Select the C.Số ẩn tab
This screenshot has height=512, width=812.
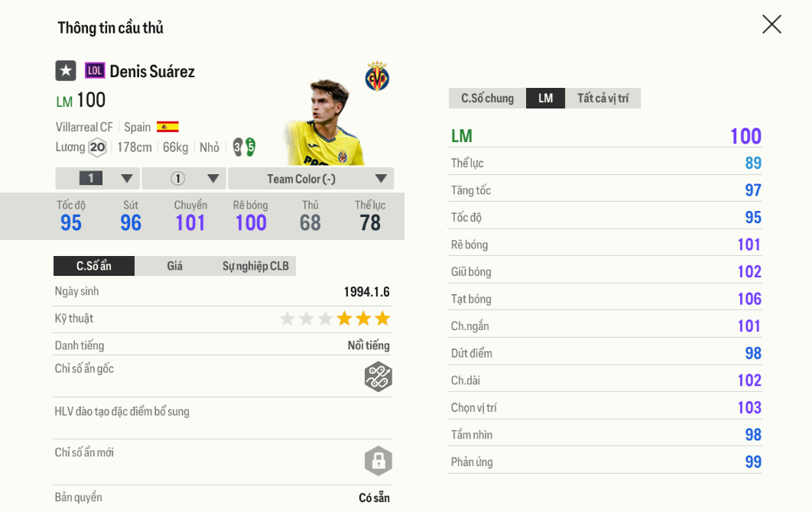(x=94, y=266)
